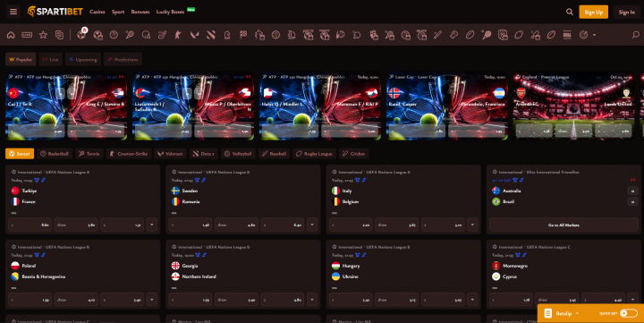Open the Ruud, Casper Laver Cup featured card

446,106
